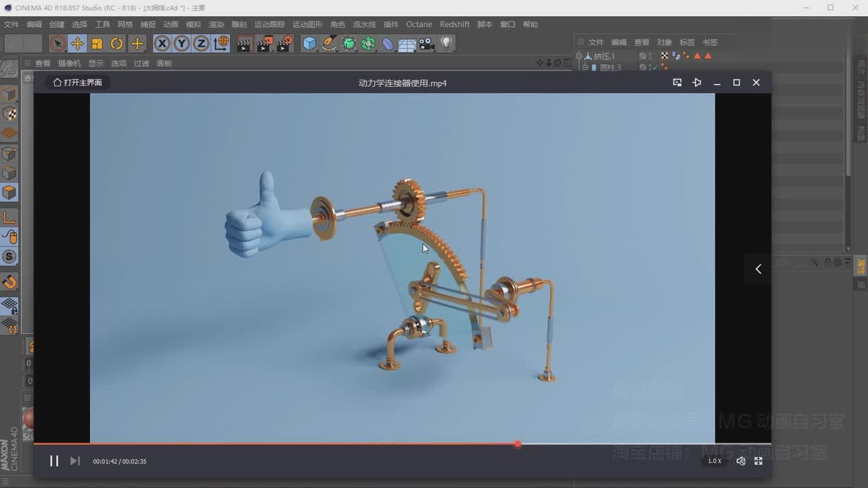Screen dimensions: 868x488
Task: Toggle Z axis lock
Action: click(x=201, y=44)
